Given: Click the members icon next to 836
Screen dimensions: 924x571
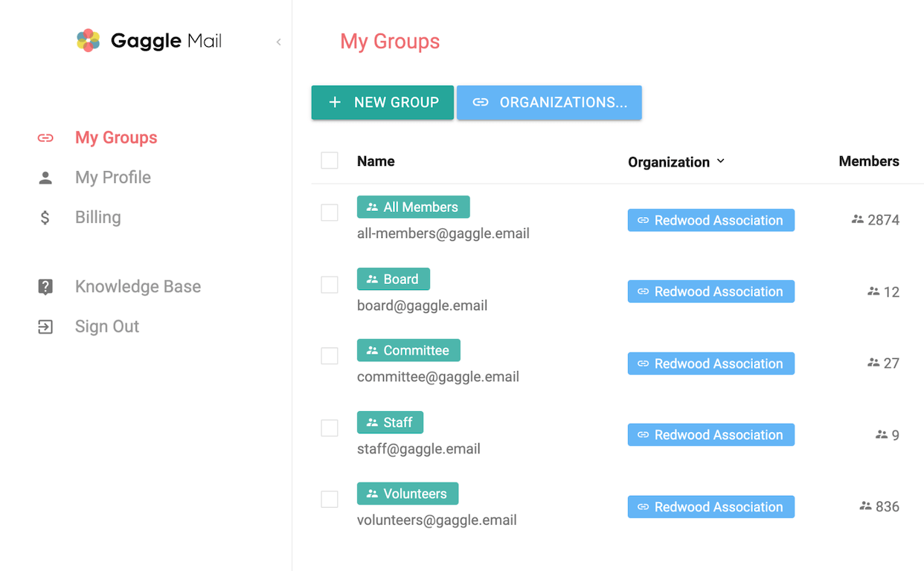Looking at the screenshot, I should point(865,506).
